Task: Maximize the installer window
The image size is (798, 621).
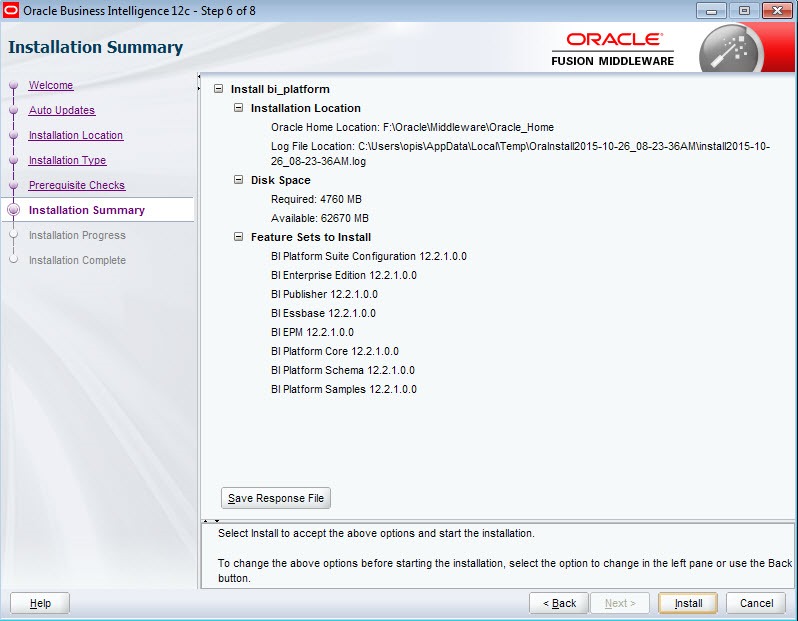Action: point(744,11)
